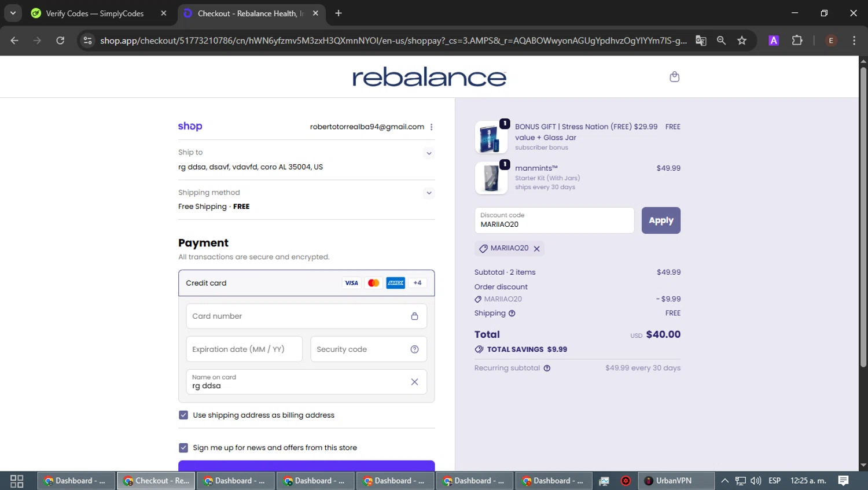The width and height of the screenshot is (868, 490).
Task: Click the BONUS GIFT Stress Nation product thumbnail
Action: (491, 137)
